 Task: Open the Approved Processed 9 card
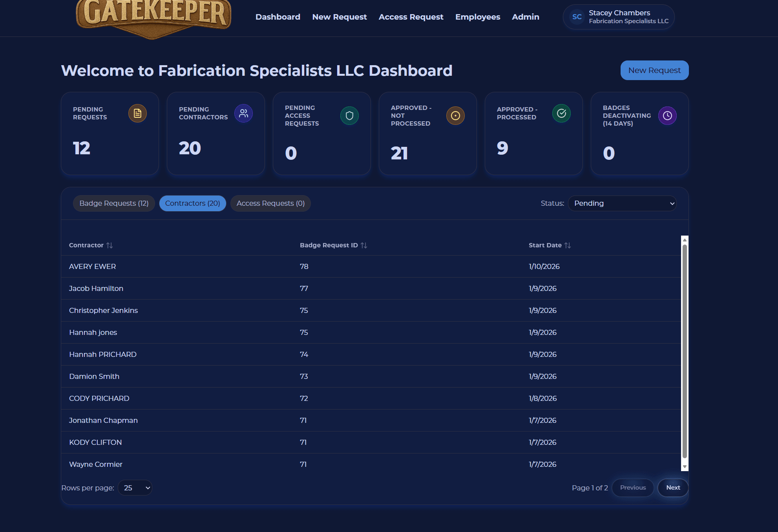click(534, 133)
